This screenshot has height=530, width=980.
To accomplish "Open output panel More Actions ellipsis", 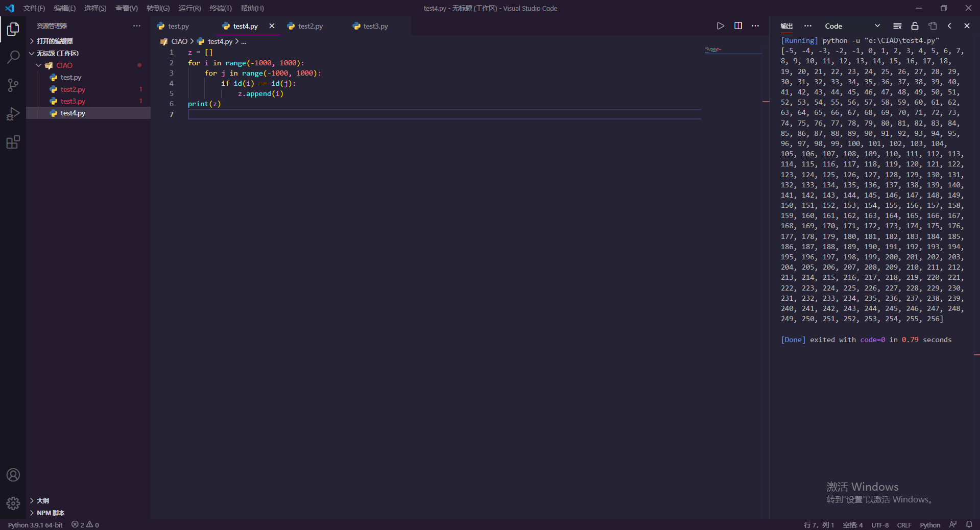I will (807, 26).
